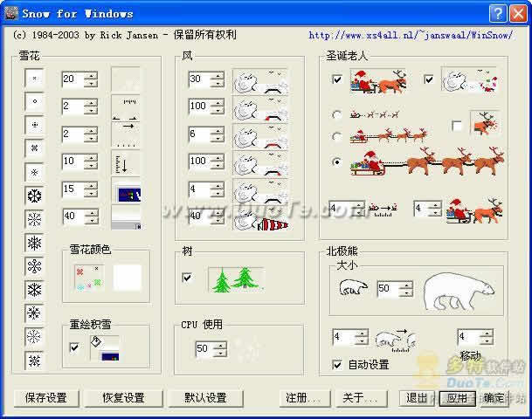The width and height of the screenshot is (532, 419).
Task: Click the green Christmas trees picture
Action: (237, 279)
